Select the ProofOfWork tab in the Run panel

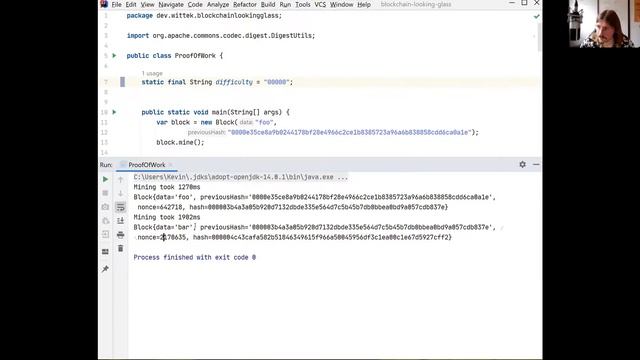147,165
